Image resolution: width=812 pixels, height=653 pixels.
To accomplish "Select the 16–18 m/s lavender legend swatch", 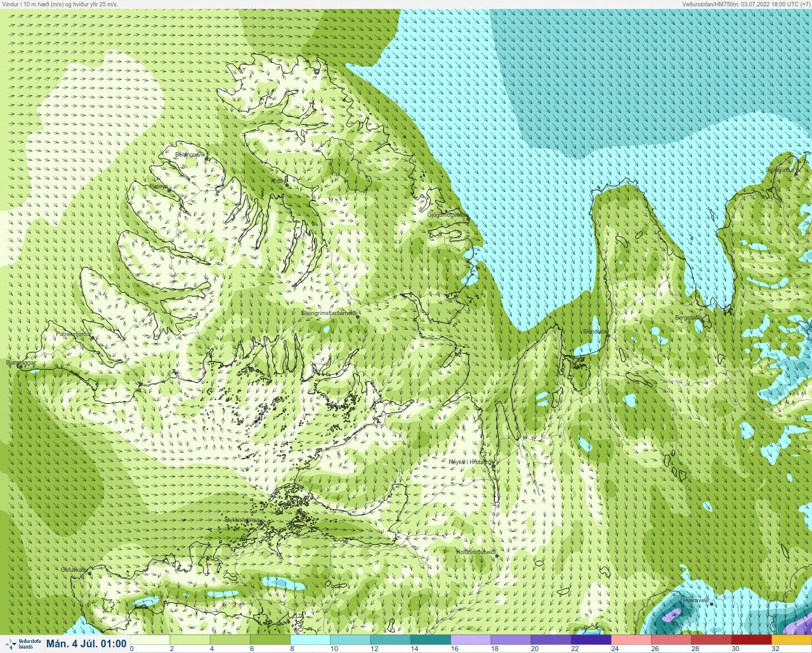I will point(471,640).
